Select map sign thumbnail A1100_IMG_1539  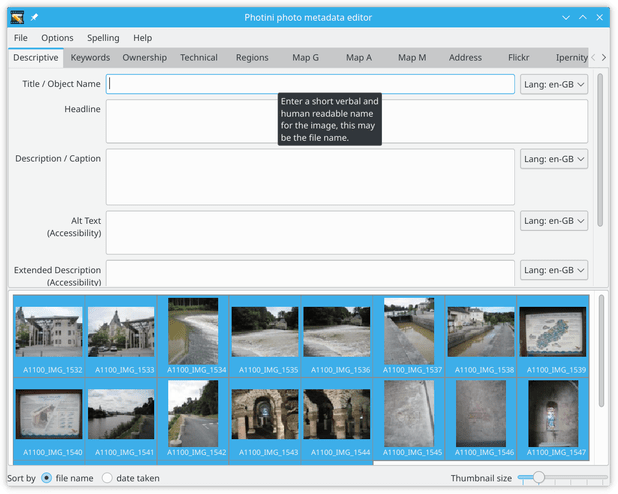553,336
